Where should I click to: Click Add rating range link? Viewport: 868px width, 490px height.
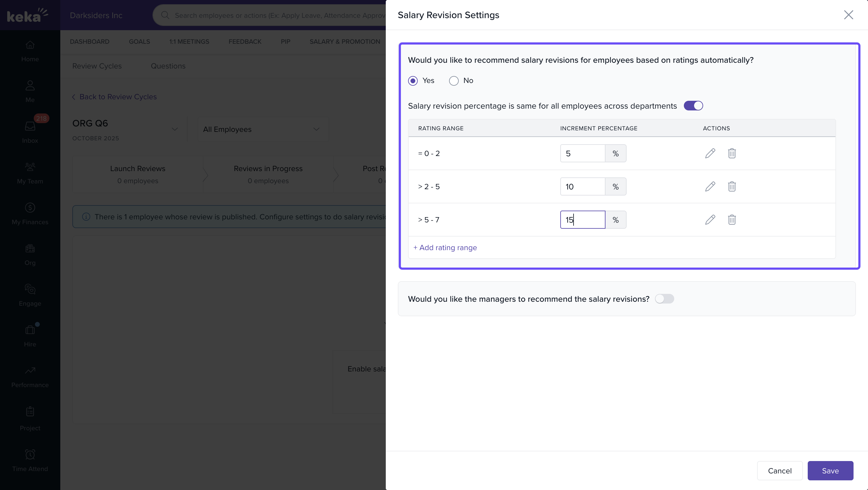[x=445, y=247]
